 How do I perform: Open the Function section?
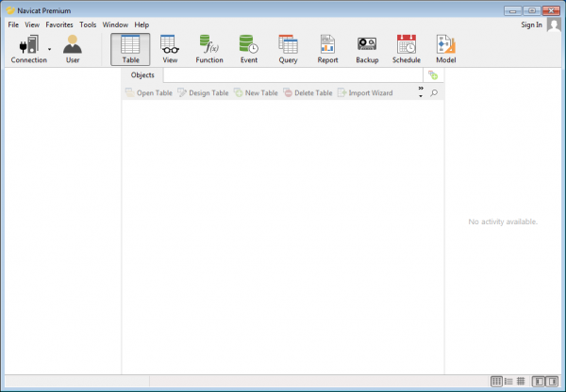click(208, 49)
